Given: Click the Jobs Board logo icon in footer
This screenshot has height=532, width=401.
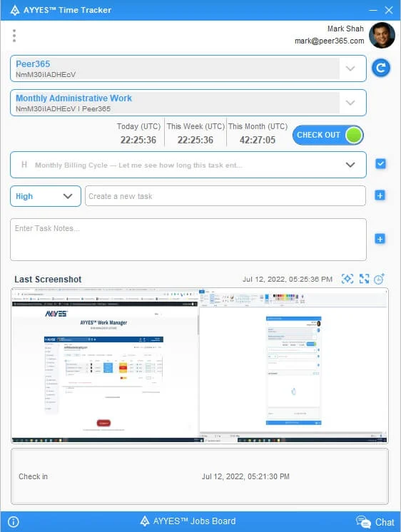Looking at the screenshot, I should click(x=145, y=521).
